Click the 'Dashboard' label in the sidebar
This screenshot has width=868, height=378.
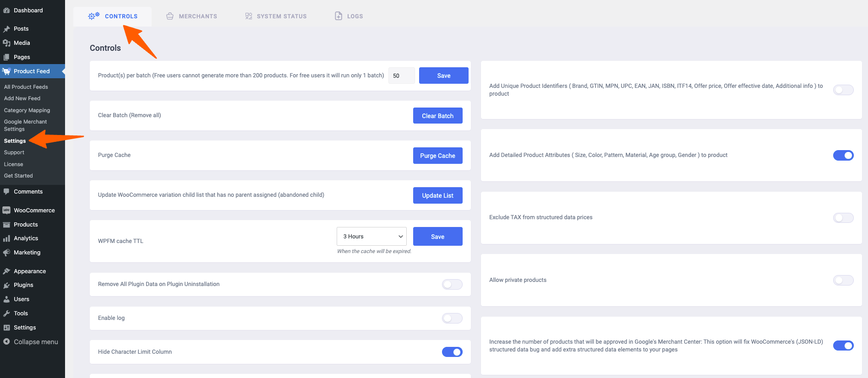point(28,11)
